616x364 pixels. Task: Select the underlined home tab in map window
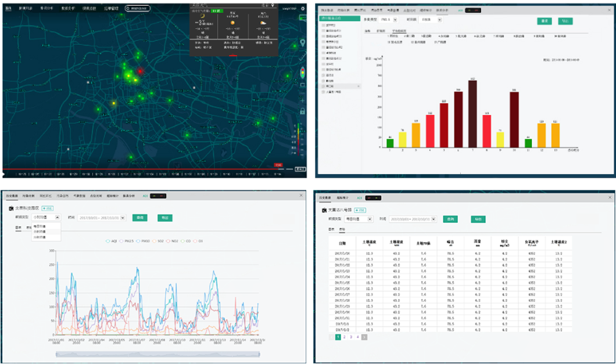tap(9, 8)
